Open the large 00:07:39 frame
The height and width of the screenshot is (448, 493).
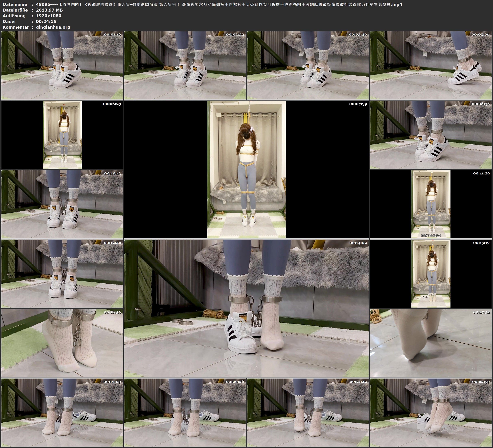(246, 169)
